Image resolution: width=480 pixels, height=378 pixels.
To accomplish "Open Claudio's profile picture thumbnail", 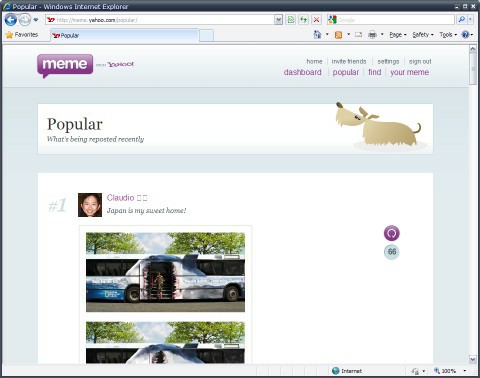I will click(90, 205).
